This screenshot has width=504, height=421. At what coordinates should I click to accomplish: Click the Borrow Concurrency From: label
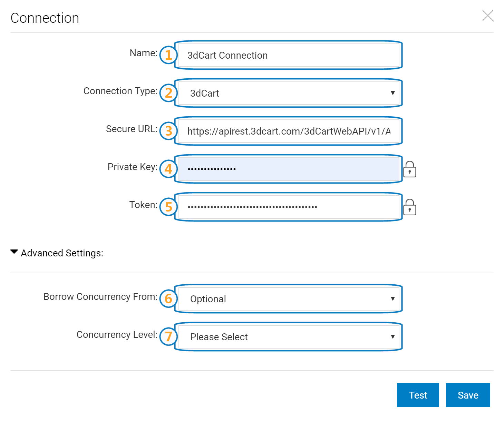pos(100,297)
